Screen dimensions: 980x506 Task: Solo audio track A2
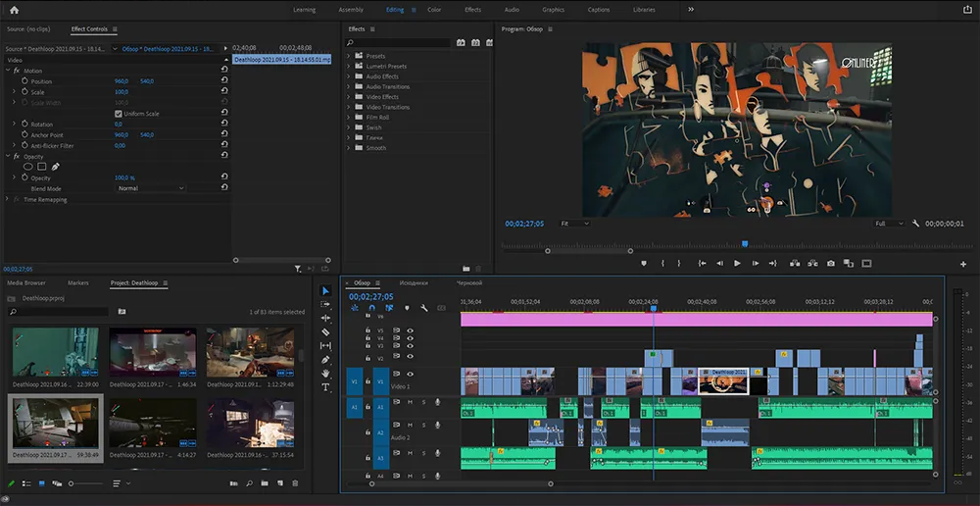coord(423,426)
